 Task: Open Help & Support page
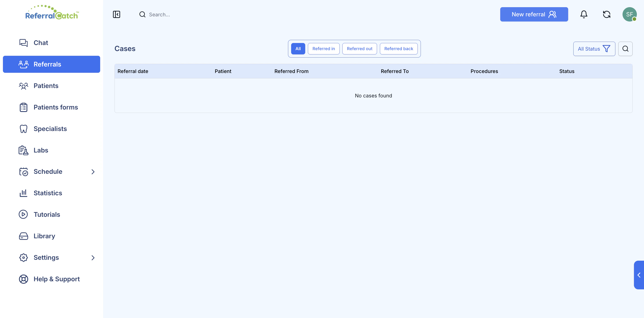click(x=51, y=279)
